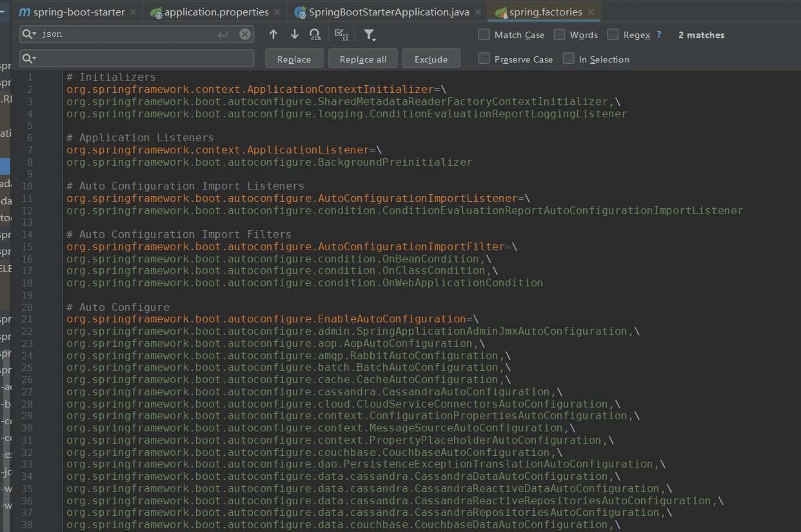Click the new line icon in search field
Image resolution: width=801 pixels, height=532 pixels.
pyautogui.click(x=223, y=35)
